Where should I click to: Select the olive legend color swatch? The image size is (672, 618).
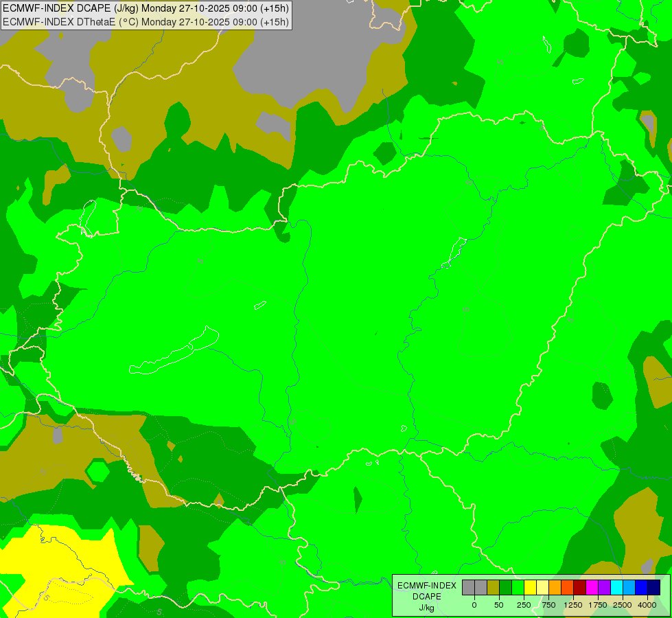tap(494, 588)
